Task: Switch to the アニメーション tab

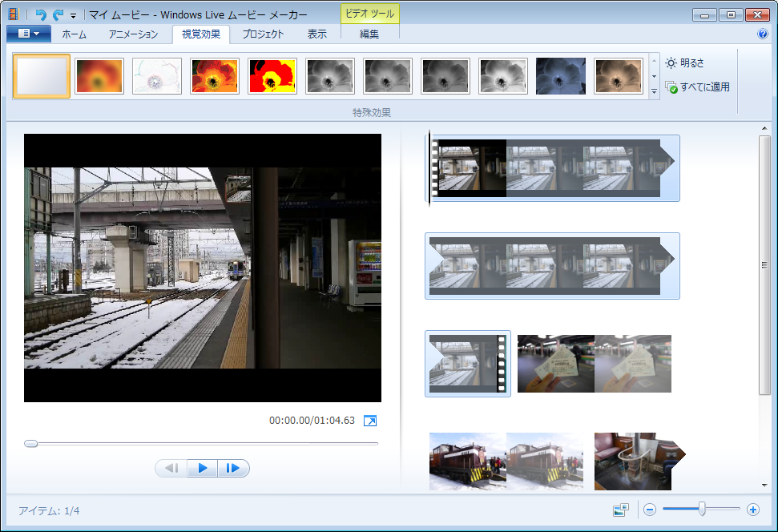Action: [133, 34]
